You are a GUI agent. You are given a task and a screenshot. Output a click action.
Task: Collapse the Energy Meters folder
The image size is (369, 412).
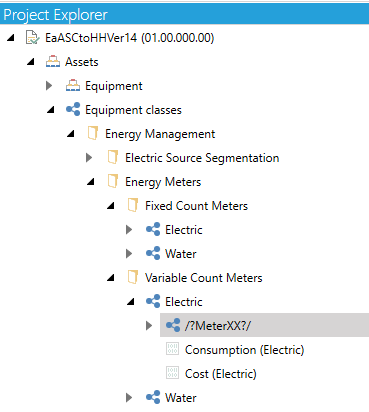click(90, 182)
